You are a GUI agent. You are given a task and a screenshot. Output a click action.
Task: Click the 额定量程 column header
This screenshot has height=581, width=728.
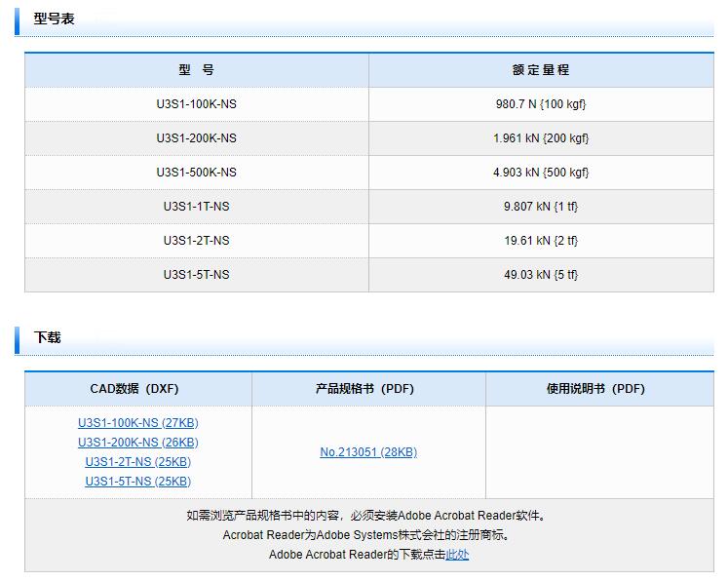click(x=541, y=70)
